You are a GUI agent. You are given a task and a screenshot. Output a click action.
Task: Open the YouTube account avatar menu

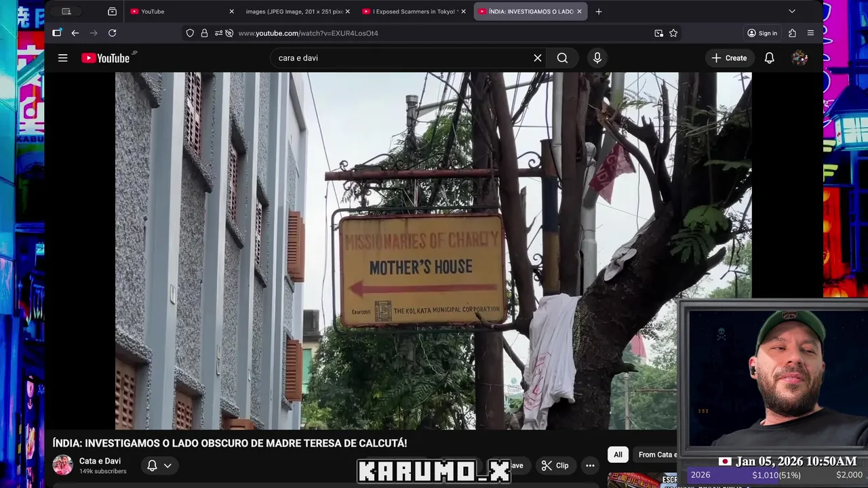click(x=800, y=58)
